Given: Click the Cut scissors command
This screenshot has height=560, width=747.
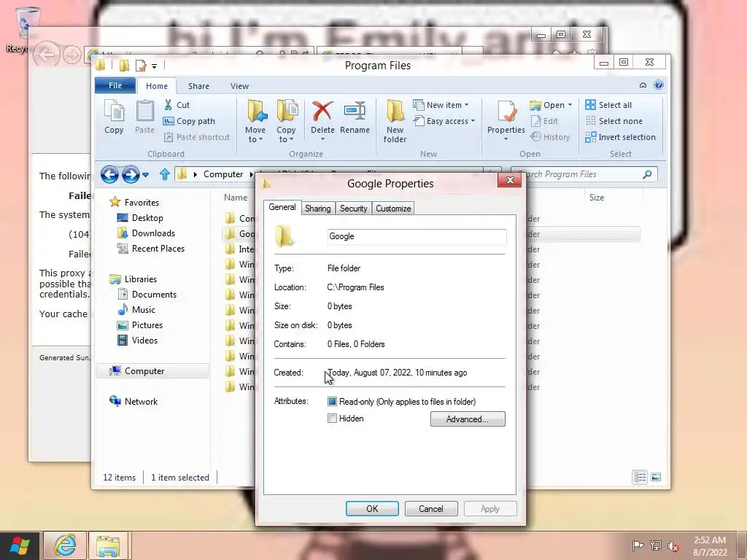Looking at the screenshot, I should point(177,105).
